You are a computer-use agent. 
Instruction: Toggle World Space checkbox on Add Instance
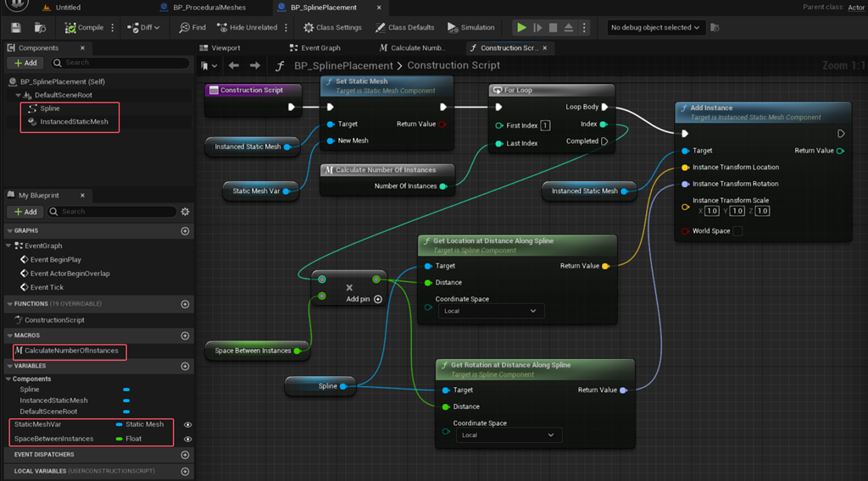coord(738,231)
